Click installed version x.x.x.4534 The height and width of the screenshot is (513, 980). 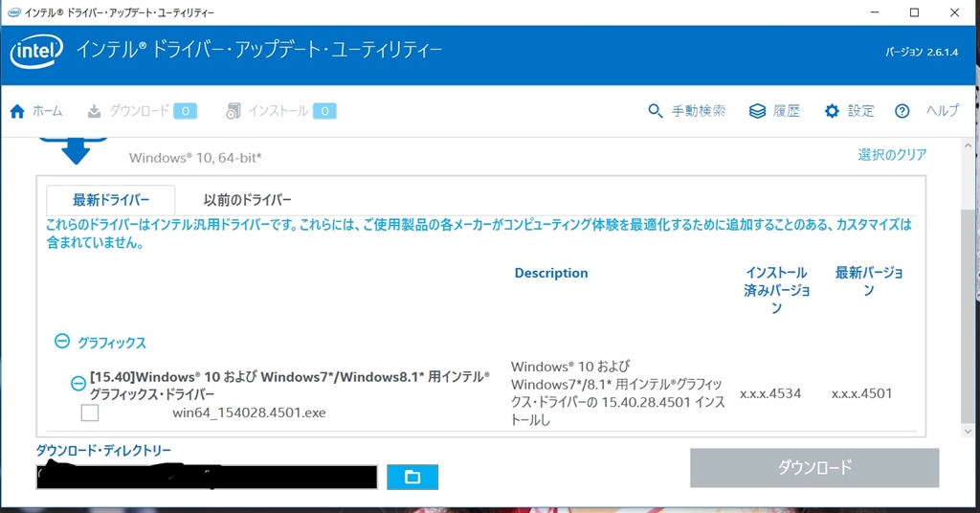click(x=770, y=393)
